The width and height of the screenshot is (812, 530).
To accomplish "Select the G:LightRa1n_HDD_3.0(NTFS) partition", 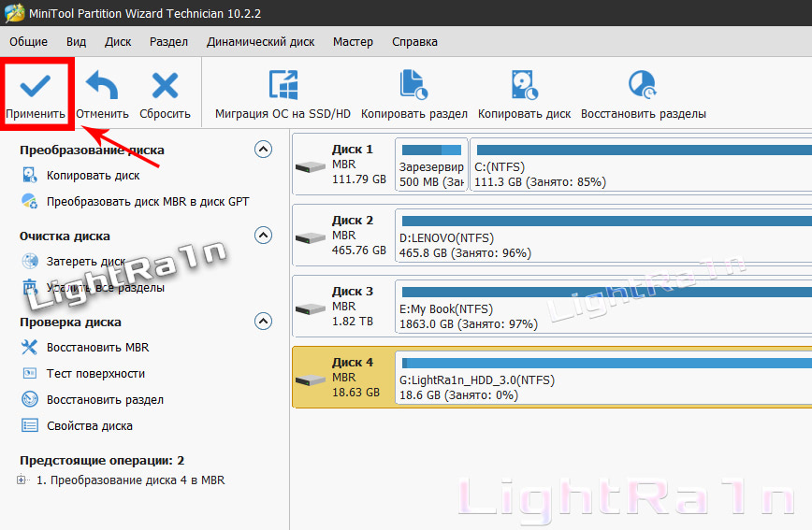I will pyautogui.click(x=603, y=378).
